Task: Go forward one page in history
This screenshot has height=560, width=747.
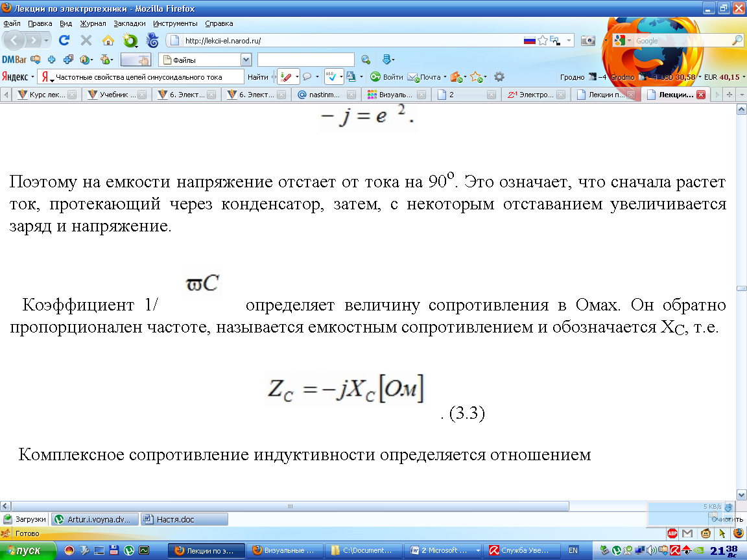Action: pos(33,40)
